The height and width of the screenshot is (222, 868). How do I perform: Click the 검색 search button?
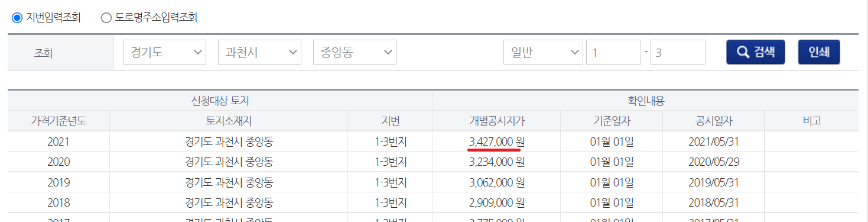756,52
